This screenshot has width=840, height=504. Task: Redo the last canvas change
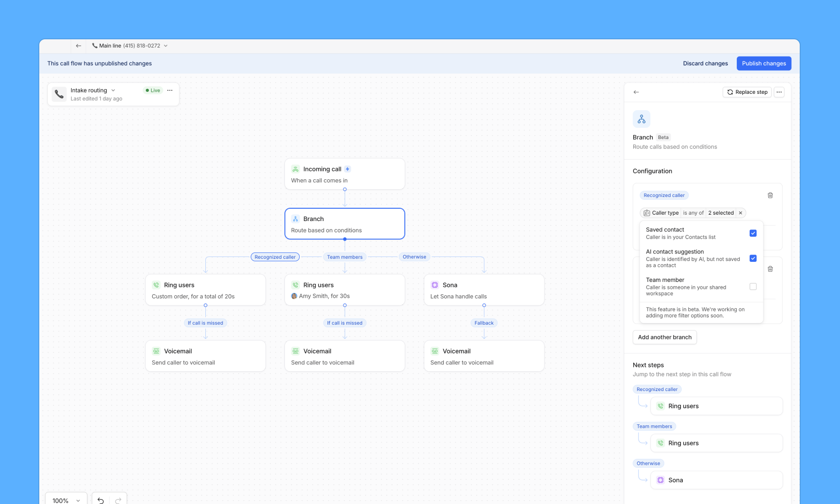(x=118, y=500)
